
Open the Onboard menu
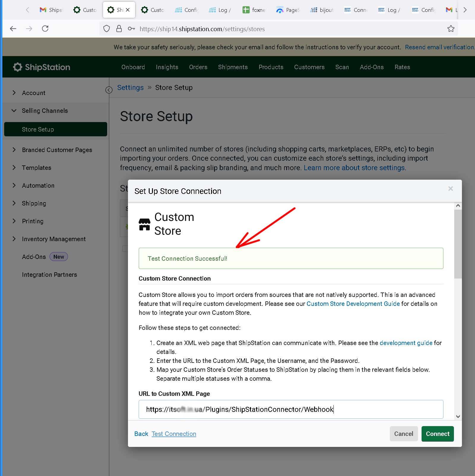133,67
